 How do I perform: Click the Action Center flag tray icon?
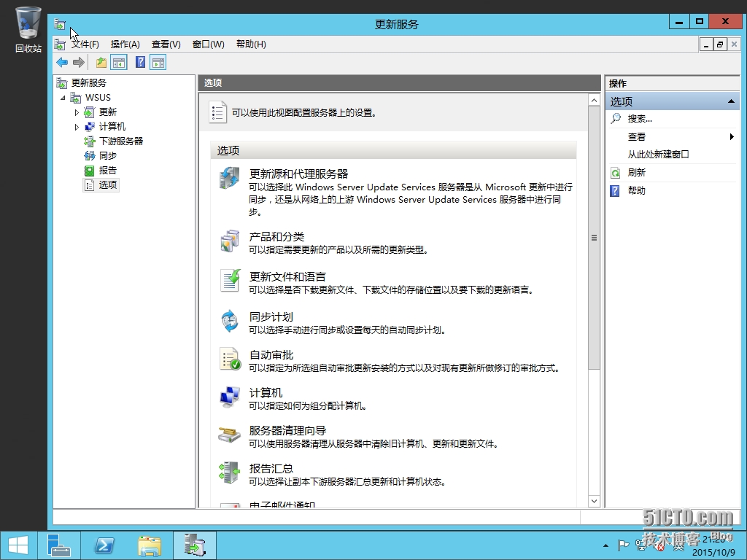[x=623, y=545]
